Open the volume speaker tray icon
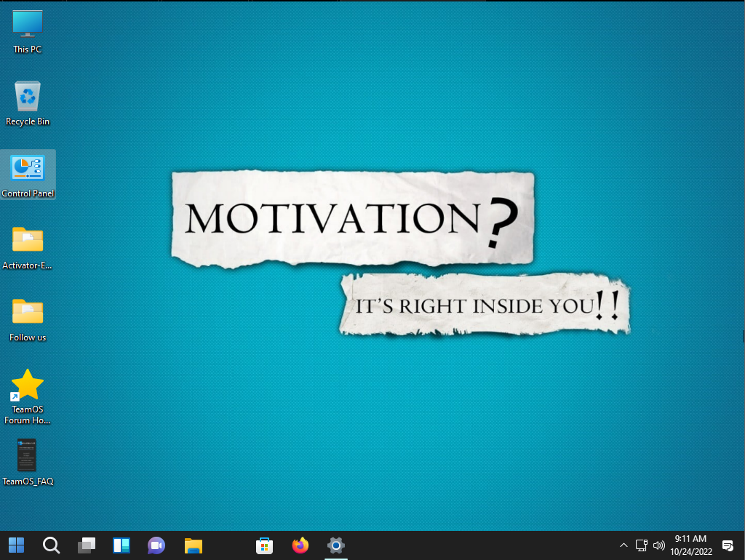The image size is (745, 560). [658, 545]
